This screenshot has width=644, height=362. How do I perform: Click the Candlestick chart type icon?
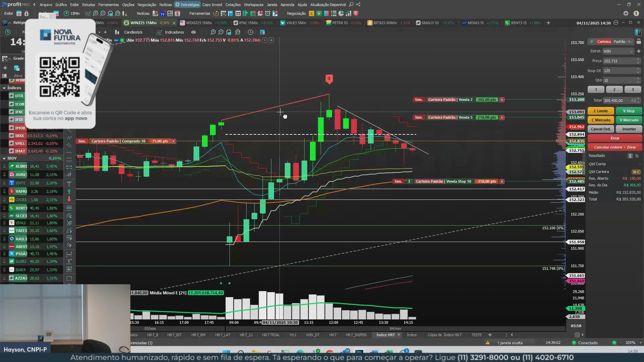click(x=117, y=32)
